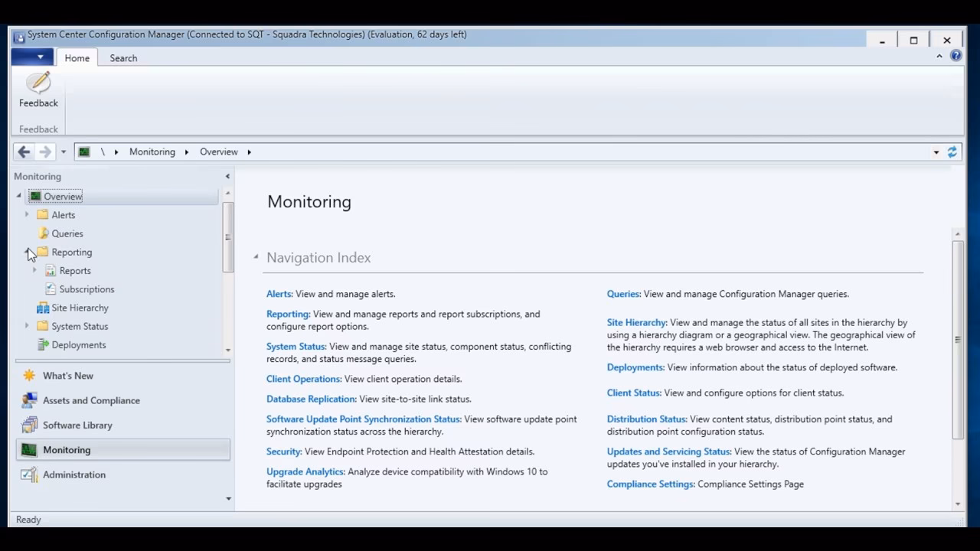This screenshot has width=980, height=551.
Task: Click the navigation tree vertical scrollbar
Action: [227, 237]
